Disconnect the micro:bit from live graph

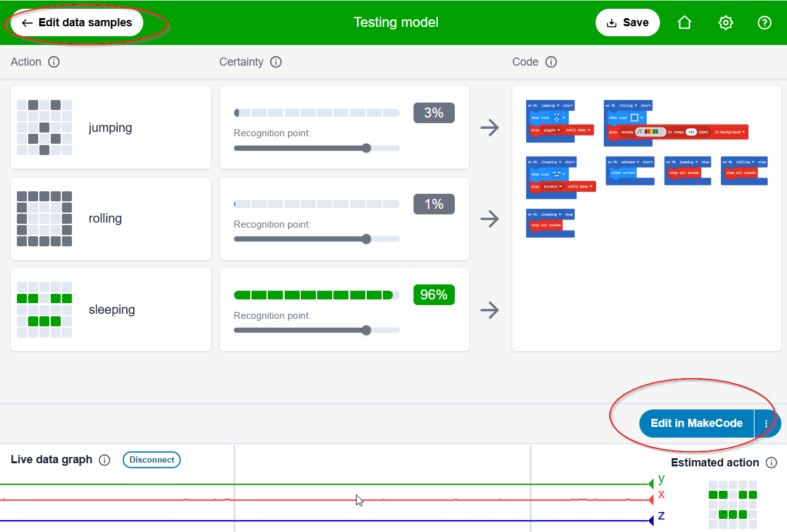[x=151, y=459]
